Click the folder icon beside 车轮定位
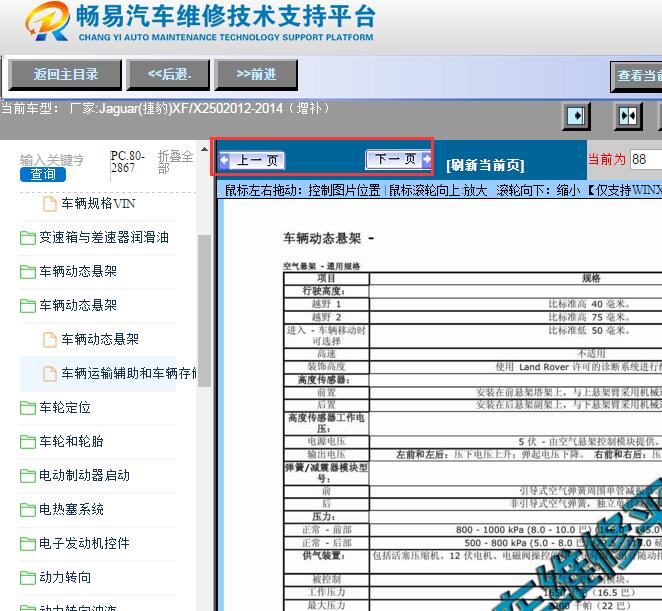This screenshot has height=611, width=662. point(28,408)
